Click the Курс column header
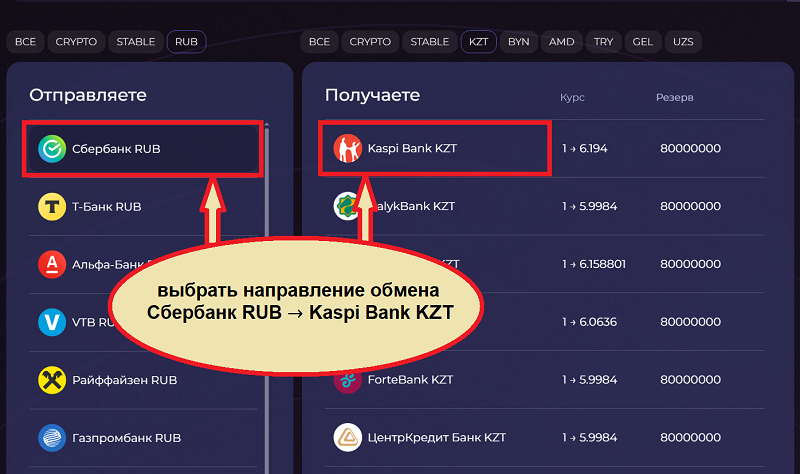 coord(572,97)
